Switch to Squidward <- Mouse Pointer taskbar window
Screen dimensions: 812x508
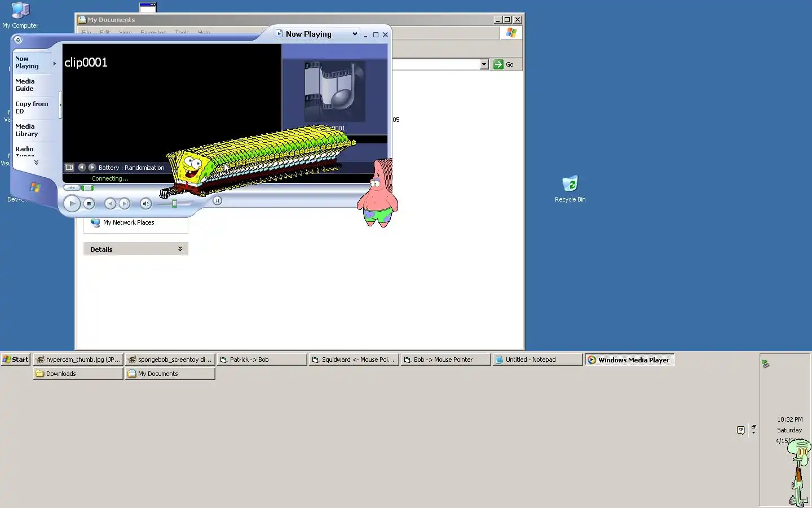(x=354, y=360)
